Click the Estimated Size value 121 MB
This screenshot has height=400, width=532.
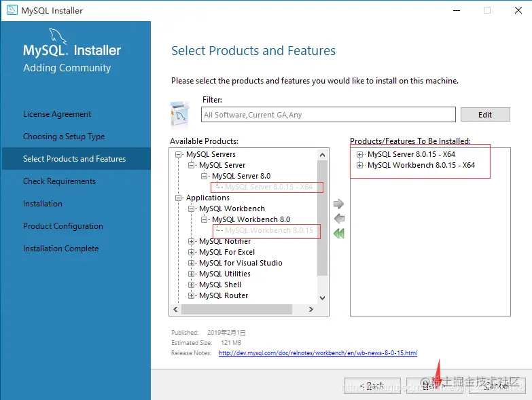click(231, 343)
